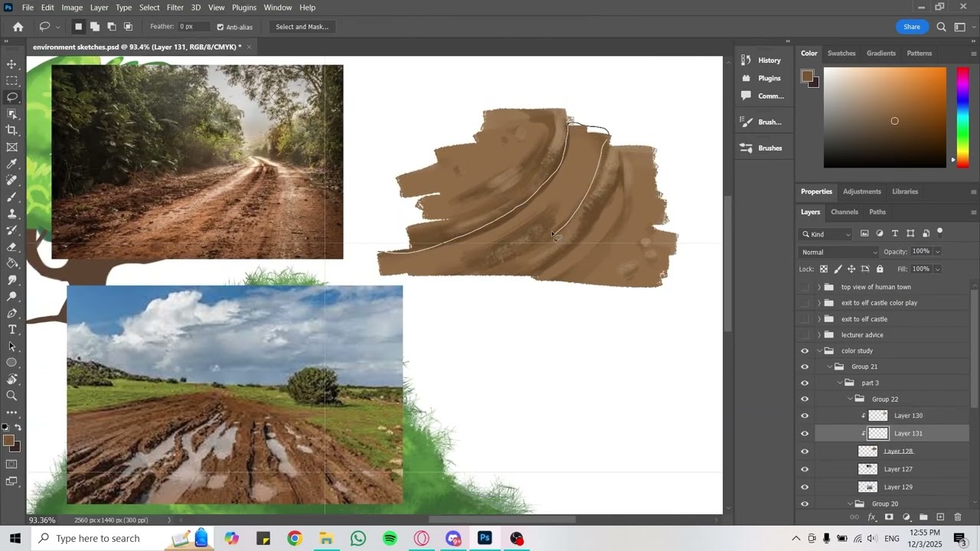Viewport: 980px width, 551px height.
Task: Select the Frame tool
Action: [11, 147]
